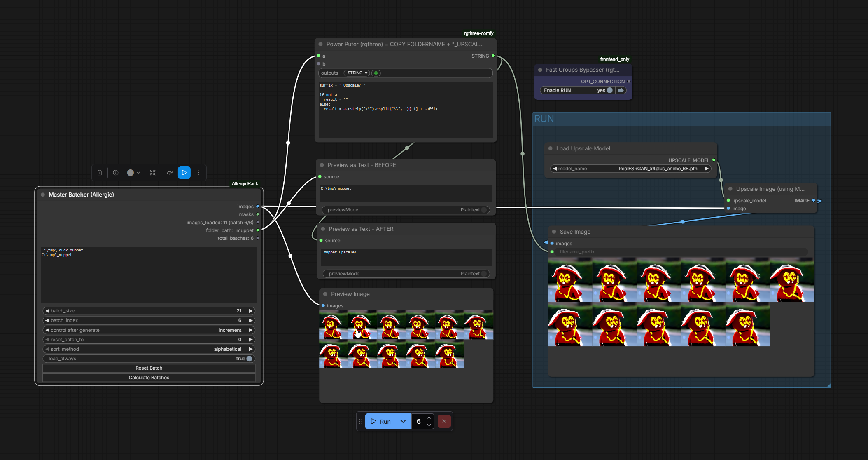Click the Calculate Batches button

tap(149, 378)
